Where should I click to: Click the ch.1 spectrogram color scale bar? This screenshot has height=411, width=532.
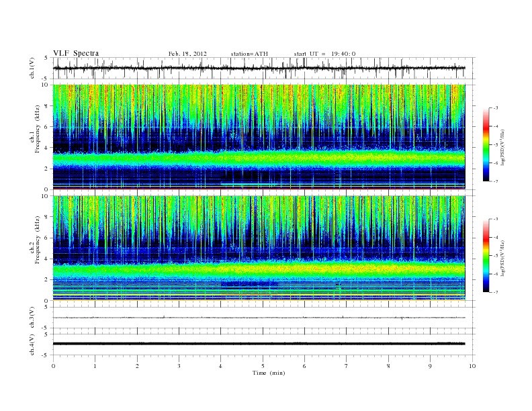click(486, 144)
